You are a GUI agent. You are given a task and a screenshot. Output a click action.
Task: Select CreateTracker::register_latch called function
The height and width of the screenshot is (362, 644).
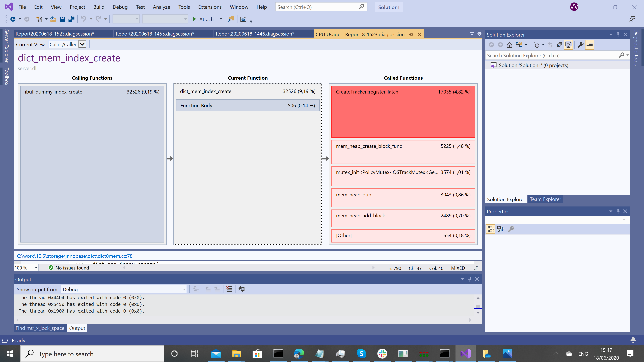403,111
